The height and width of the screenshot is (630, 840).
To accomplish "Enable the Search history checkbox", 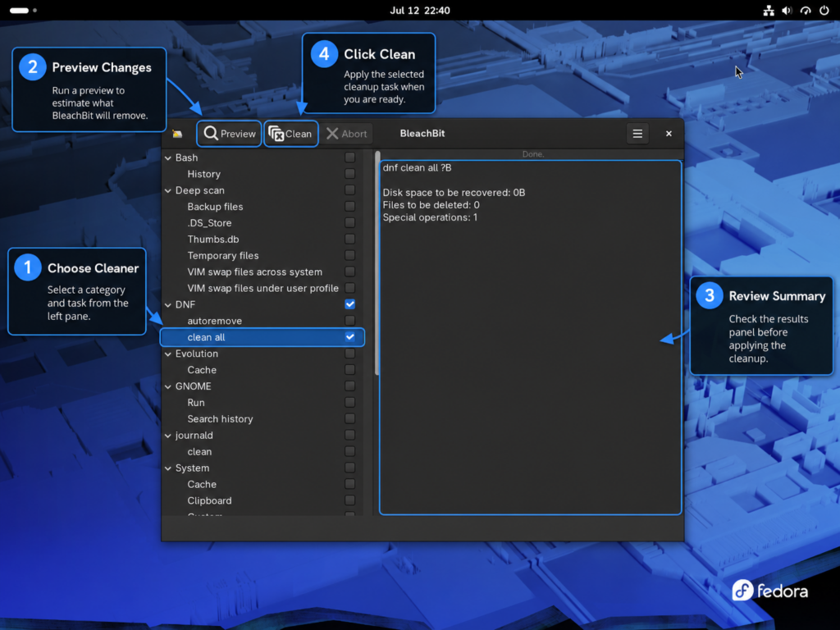I will (x=349, y=419).
